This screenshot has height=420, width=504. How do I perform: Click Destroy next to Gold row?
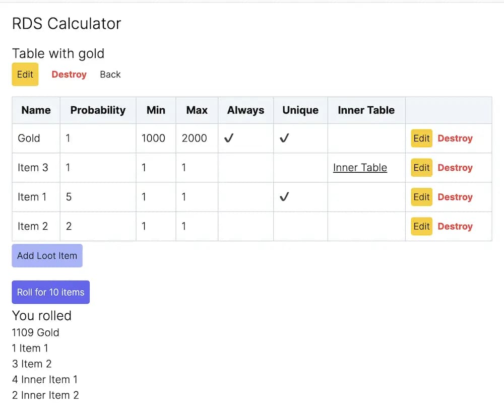tap(455, 138)
